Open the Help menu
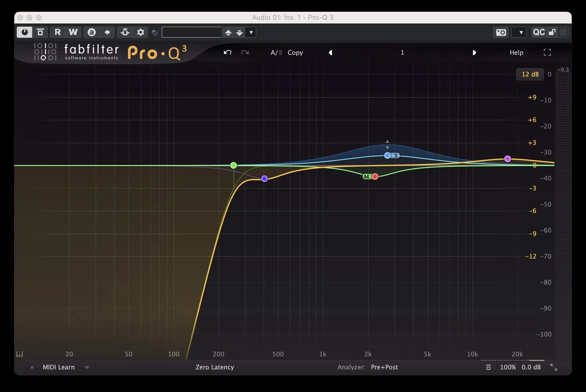This screenshot has height=392, width=586. 516,53
